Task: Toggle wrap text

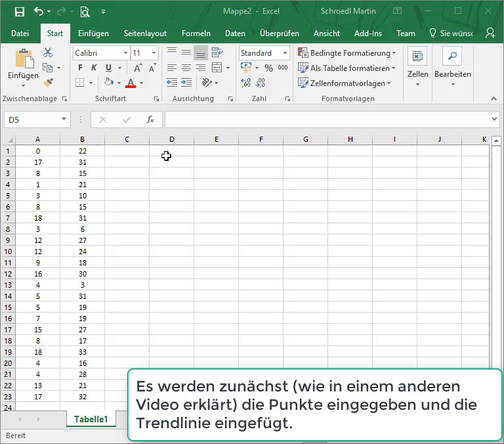Action: click(x=217, y=52)
